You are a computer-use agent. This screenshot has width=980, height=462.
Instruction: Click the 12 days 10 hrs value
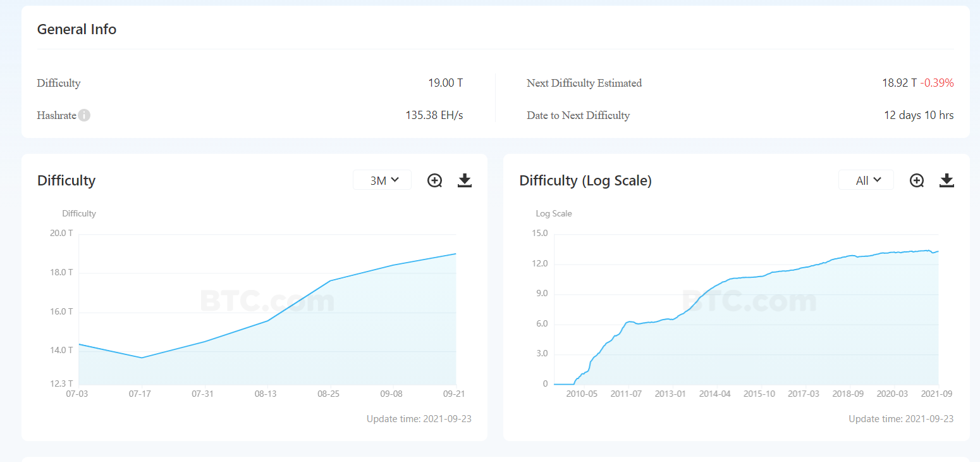tap(919, 115)
